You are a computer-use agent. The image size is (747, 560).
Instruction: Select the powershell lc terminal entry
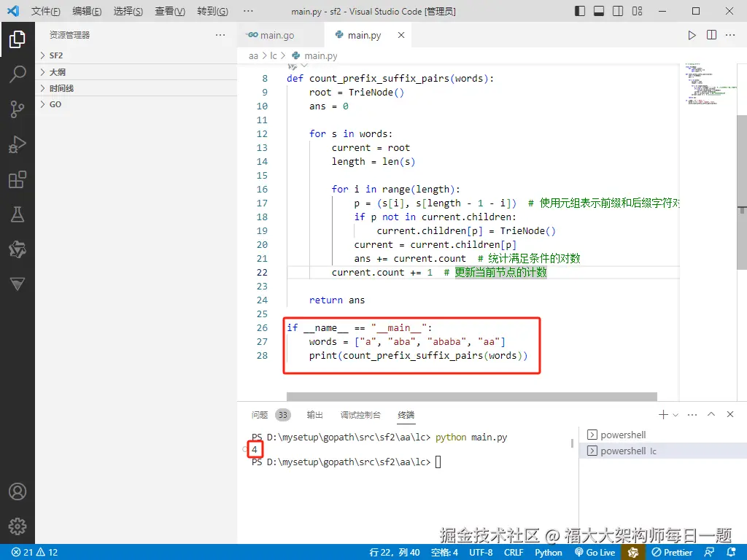click(663, 451)
